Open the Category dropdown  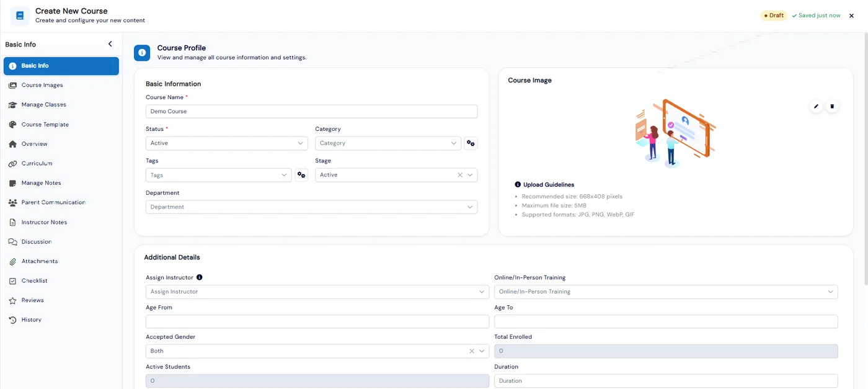[x=388, y=143]
